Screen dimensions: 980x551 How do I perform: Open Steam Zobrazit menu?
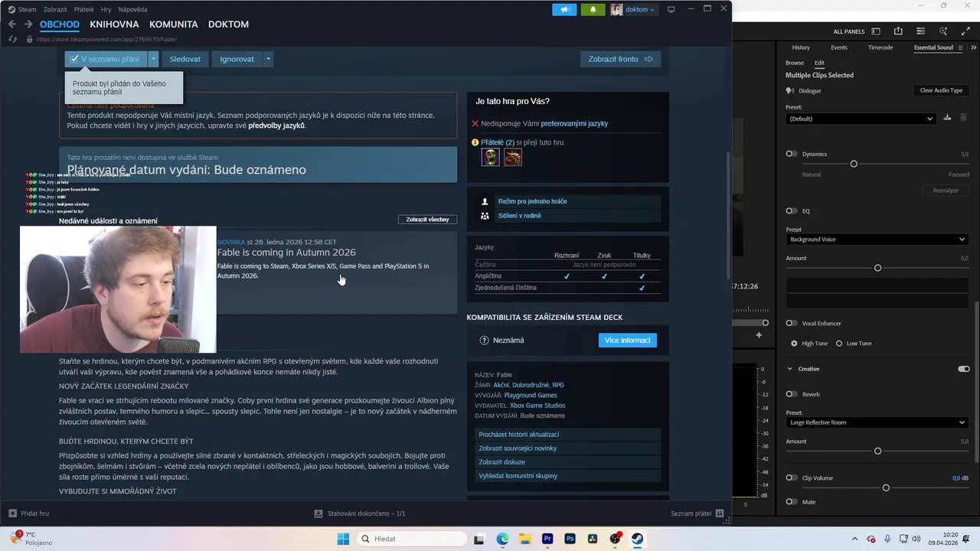point(55,9)
